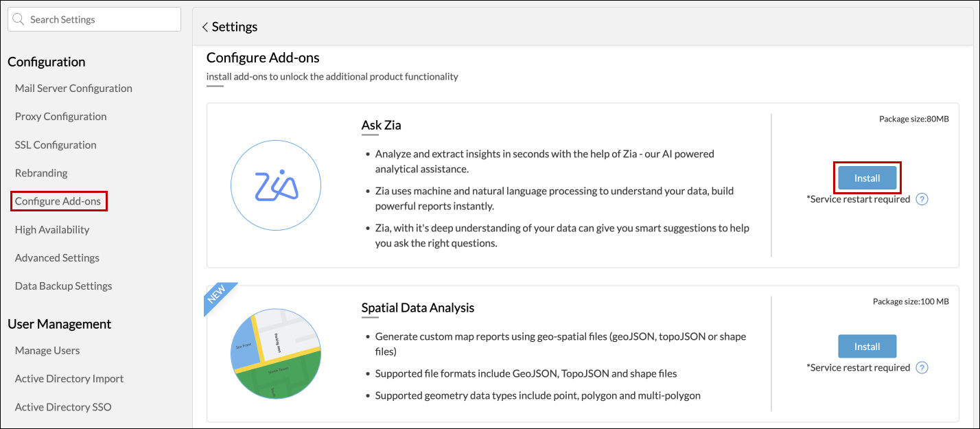Select Configure Add-ons in sidebar

pyautogui.click(x=58, y=201)
